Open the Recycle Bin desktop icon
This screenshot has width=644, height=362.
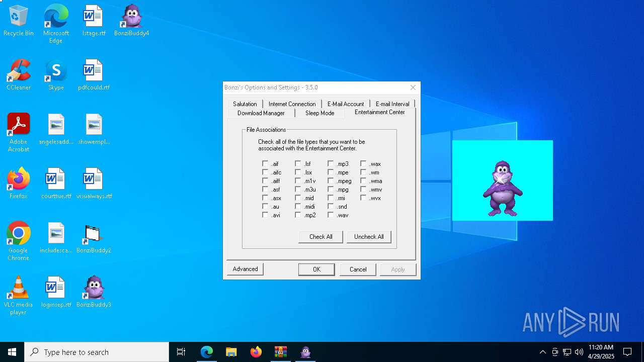[x=19, y=21]
